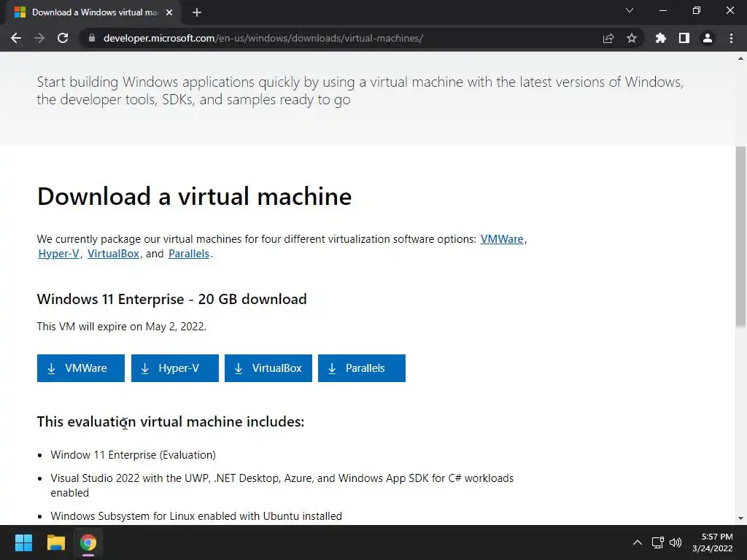This screenshot has width=747, height=560.
Task: Open the Chrome profile menu
Action: [x=708, y=38]
